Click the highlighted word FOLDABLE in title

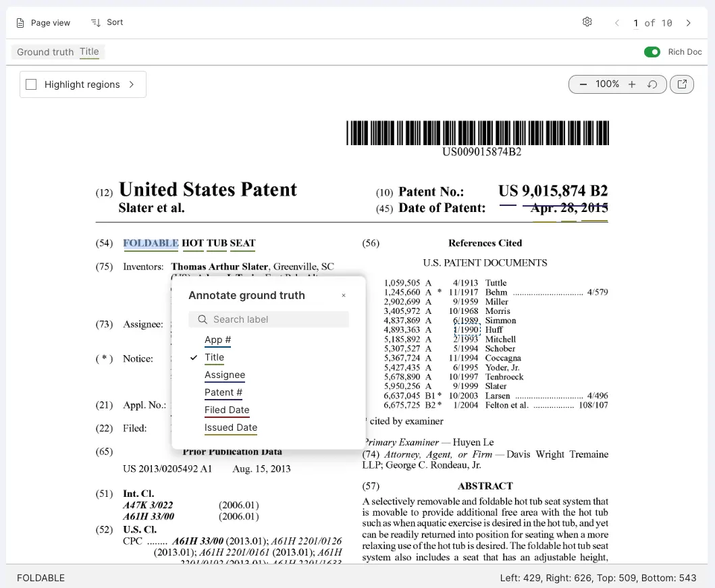coord(151,243)
